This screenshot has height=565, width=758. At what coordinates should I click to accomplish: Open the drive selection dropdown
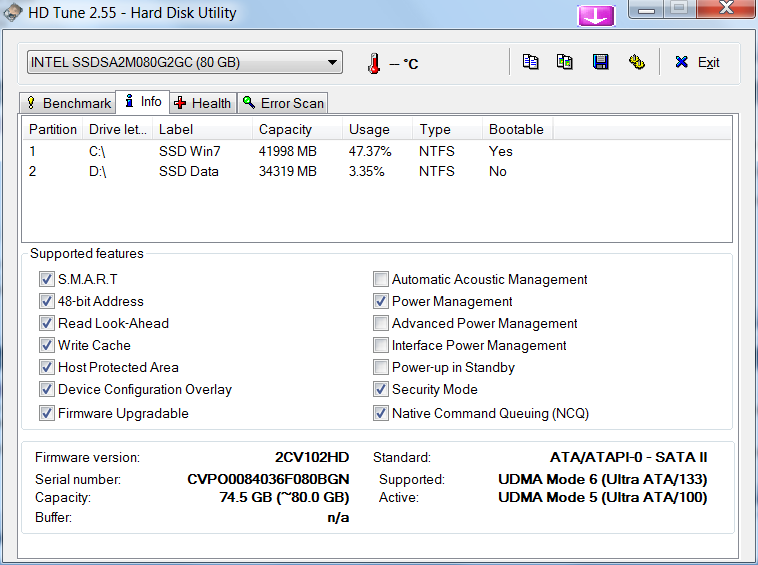coord(185,62)
